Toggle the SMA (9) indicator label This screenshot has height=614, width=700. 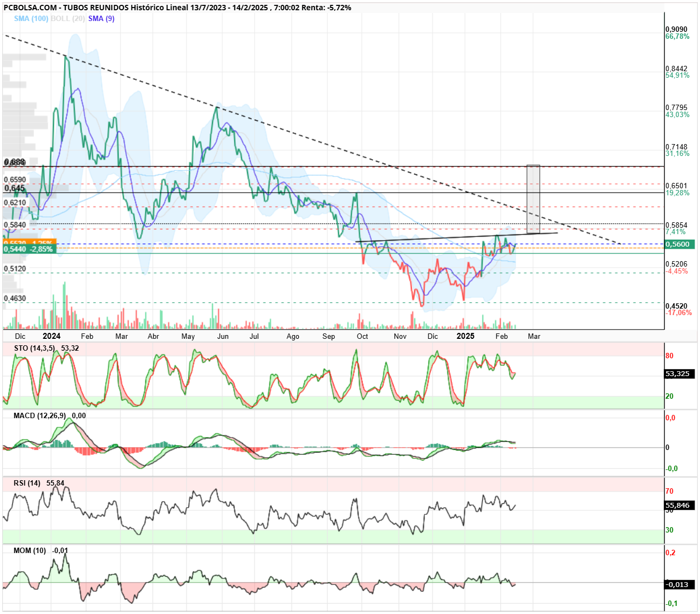point(101,18)
